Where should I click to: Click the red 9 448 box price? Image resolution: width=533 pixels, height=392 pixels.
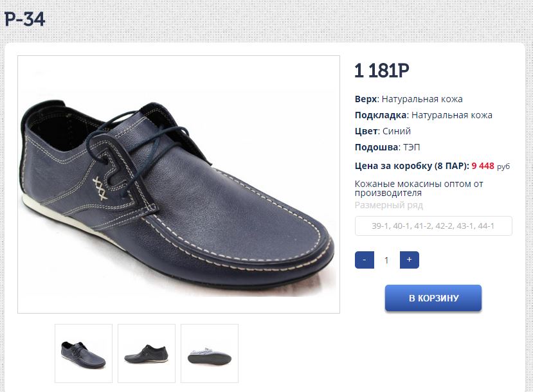(483, 166)
